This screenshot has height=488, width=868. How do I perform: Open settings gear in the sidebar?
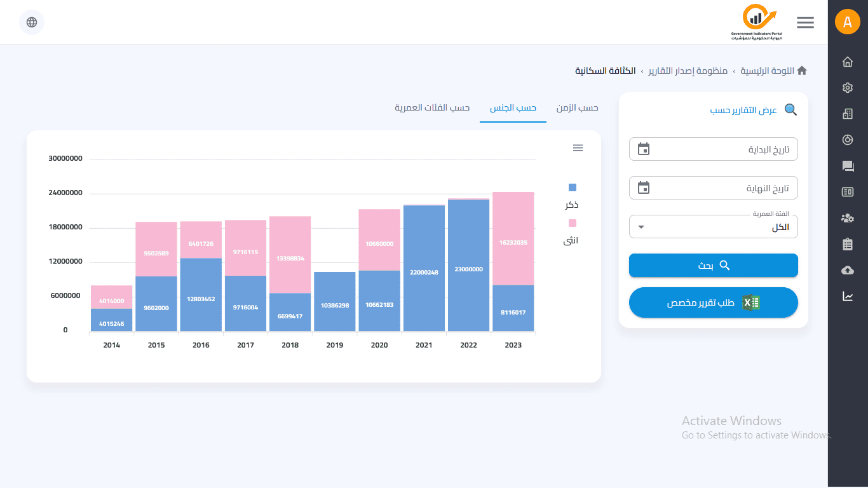coord(847,88)
